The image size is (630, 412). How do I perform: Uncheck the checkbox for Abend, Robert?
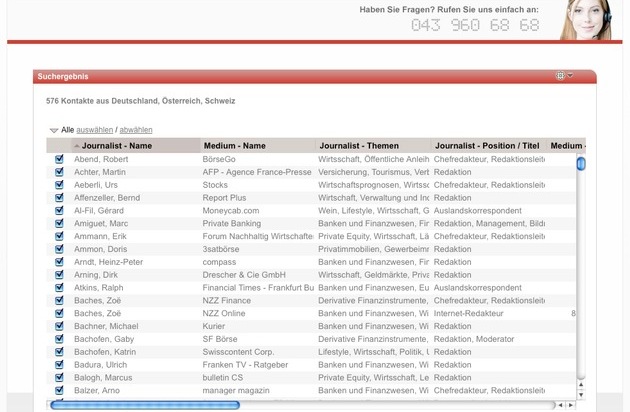59,159
